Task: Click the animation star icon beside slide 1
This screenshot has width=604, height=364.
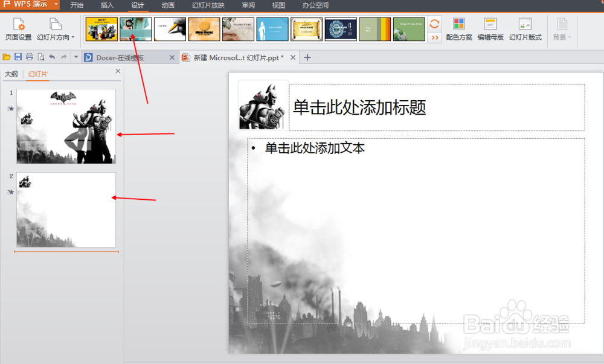Action: [11, 109]
